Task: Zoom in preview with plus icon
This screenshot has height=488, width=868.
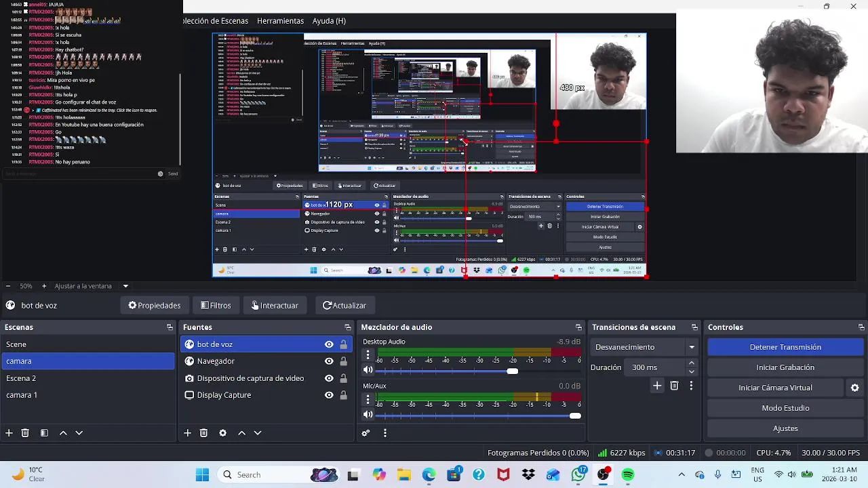Action: coord(44,286)
